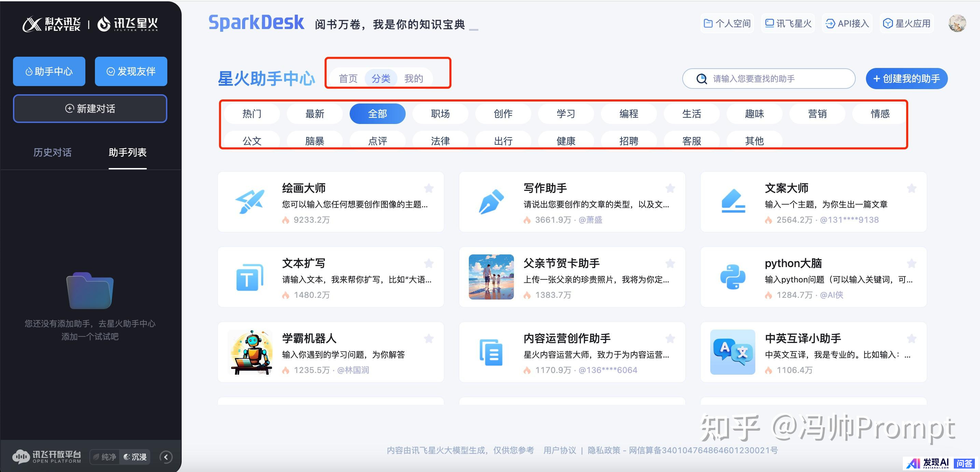The width and height of the screenshot is (980, 472).
Task: Focus the 请输入您要查找的助手 search field
Action: point(769,79)
